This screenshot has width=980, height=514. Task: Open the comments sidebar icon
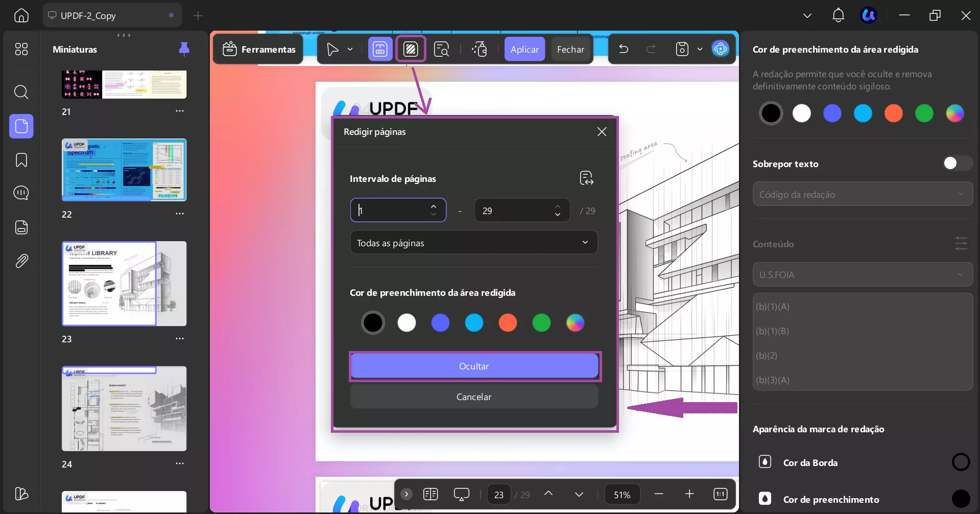pos(21,193)
